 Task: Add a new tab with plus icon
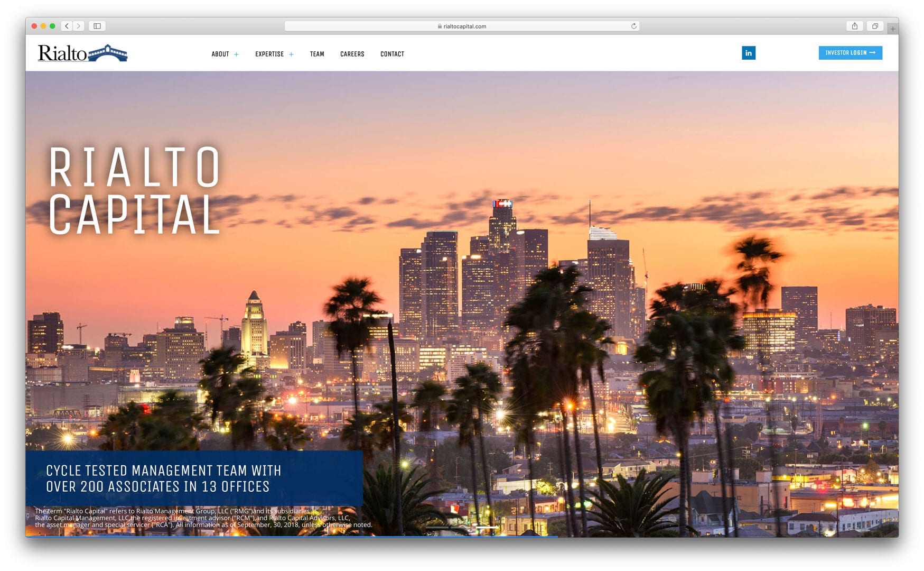tap(892, 29)
